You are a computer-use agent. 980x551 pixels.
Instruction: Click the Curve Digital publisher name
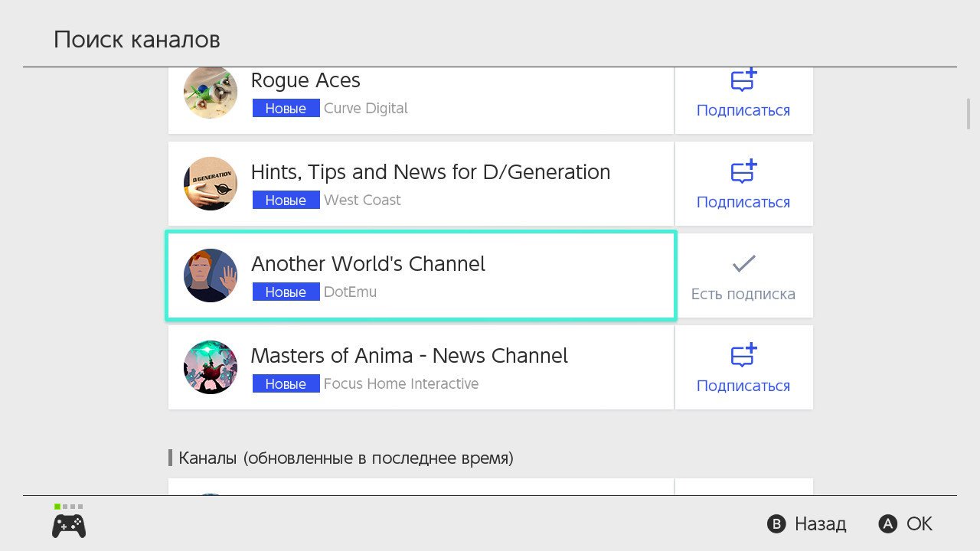pyautogui.click(x=366, y=109)
